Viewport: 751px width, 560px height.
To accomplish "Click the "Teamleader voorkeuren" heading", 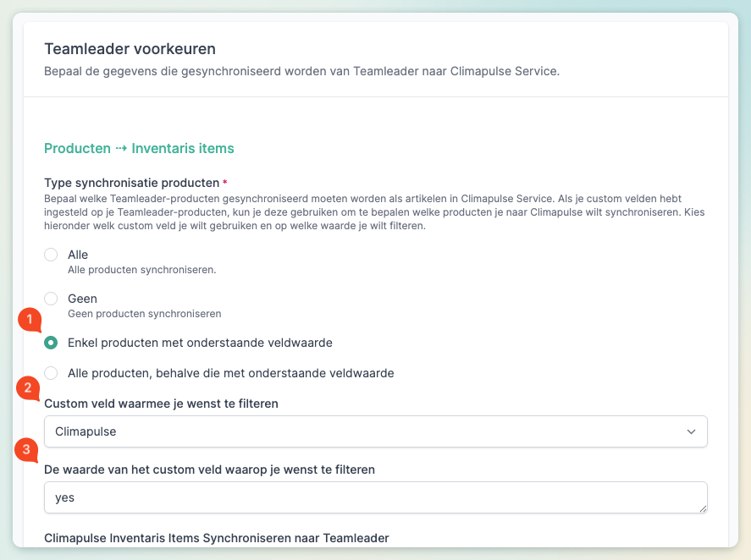I will click(x=130, y=49).
